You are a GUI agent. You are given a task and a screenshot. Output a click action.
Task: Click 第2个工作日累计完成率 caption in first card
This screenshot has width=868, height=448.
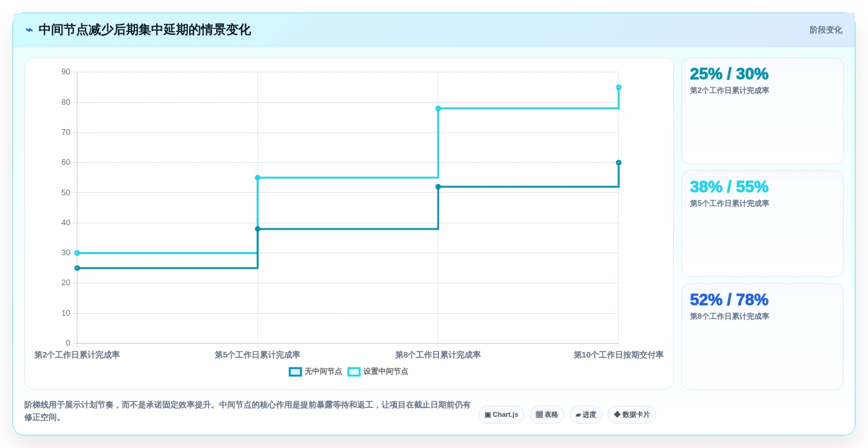(x=729, y=90)
